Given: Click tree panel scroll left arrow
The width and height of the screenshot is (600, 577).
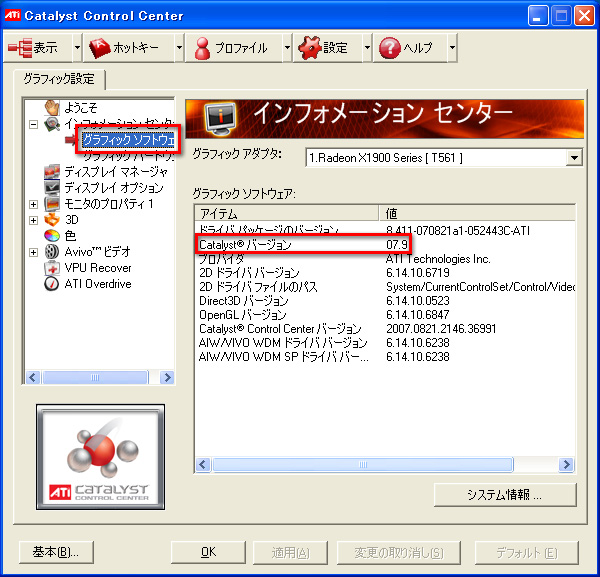Looking at the screenshot, I should click(x=33, y=378).
